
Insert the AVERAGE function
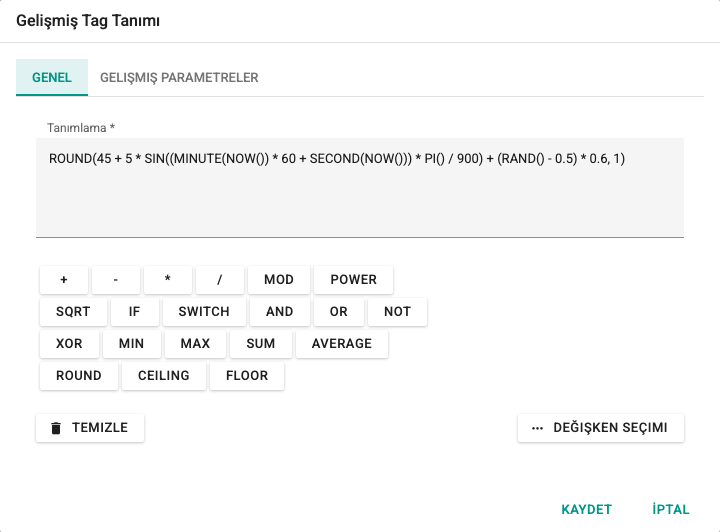point(342,344)
